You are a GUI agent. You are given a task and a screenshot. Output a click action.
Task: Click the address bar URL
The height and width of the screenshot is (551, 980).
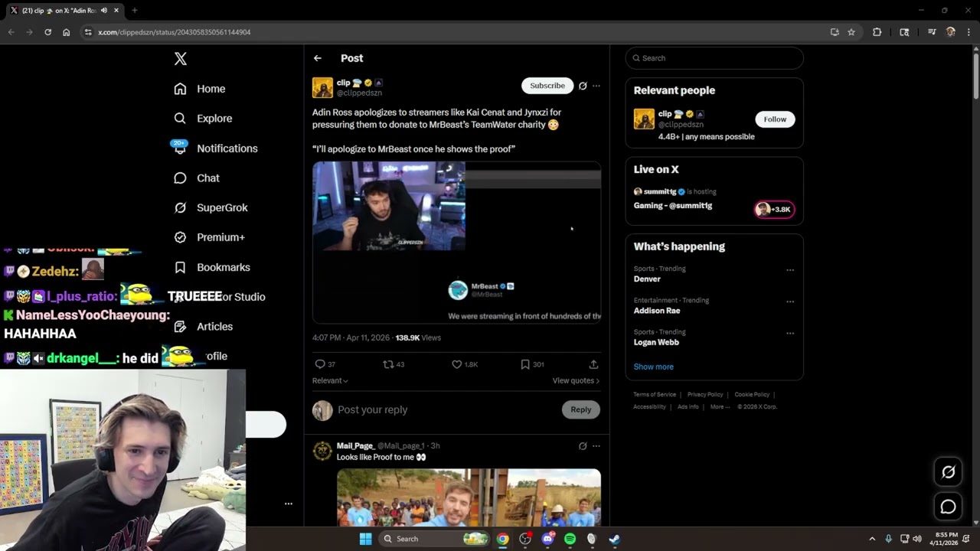pyautogui.click(x=174, y=32)
